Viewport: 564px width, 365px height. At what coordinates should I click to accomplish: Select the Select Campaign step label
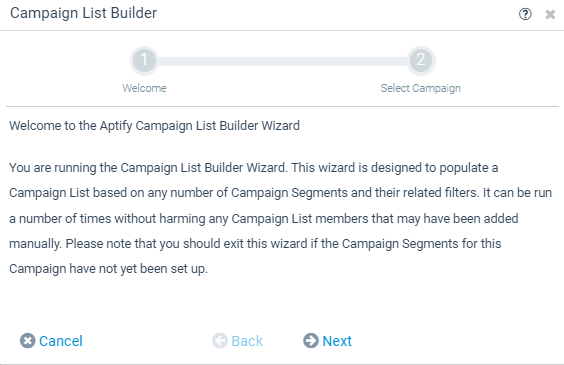click(x=421, y=88)
